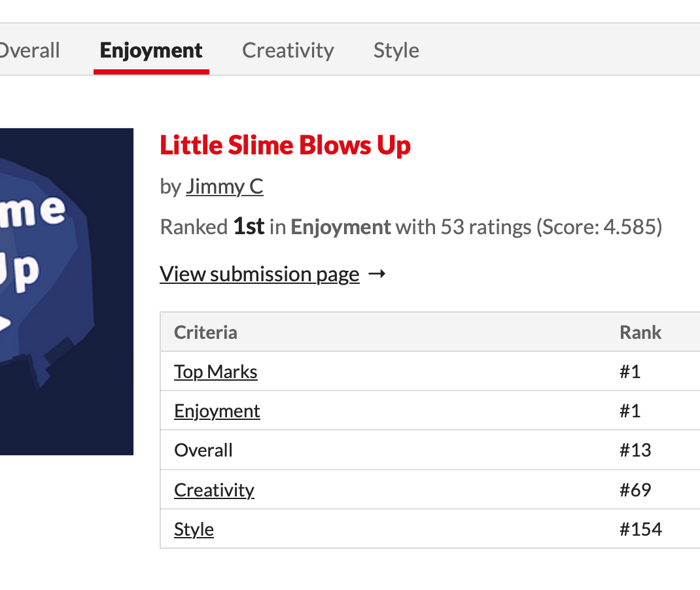Click the View submission page link

260,274
